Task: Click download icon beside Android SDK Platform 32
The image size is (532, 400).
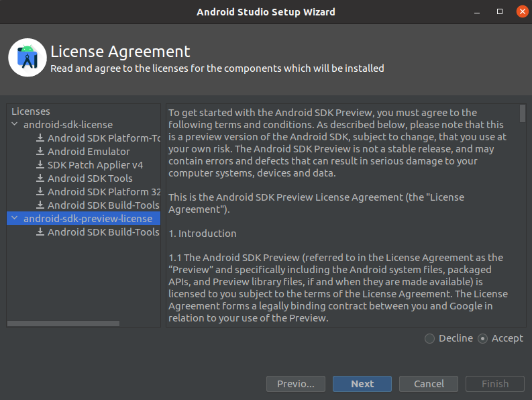Action: point(40,191)
